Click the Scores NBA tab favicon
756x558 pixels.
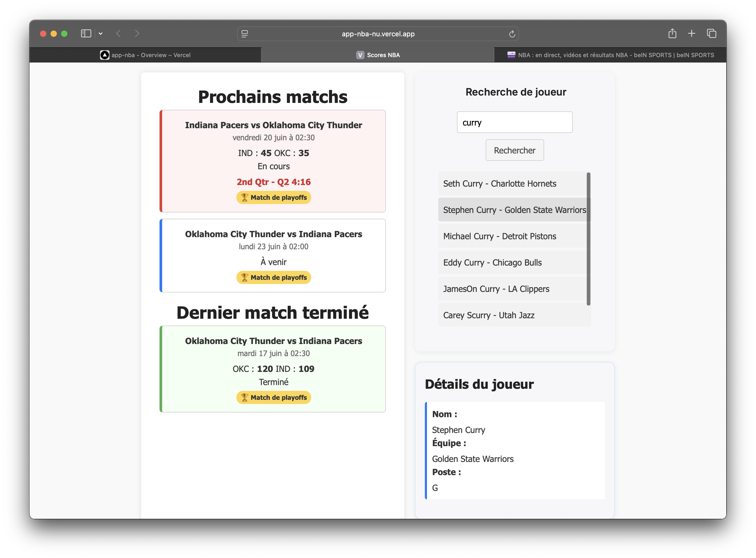pos(360,55)
